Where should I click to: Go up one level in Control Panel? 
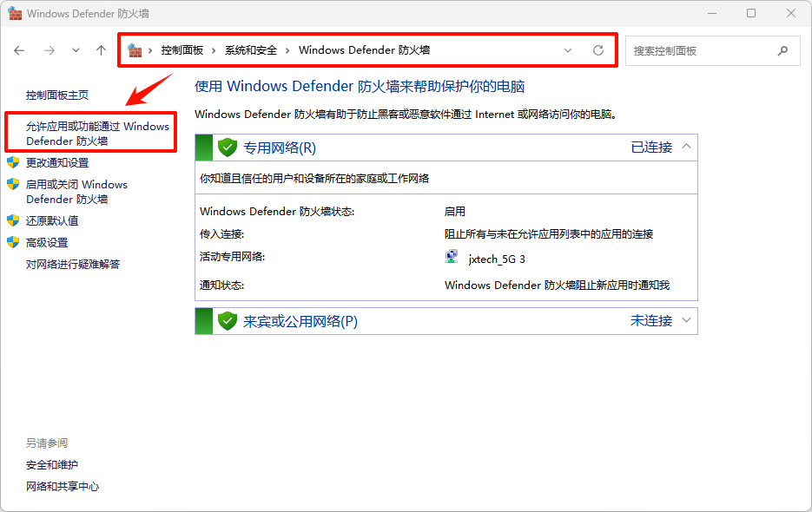pyautogui.click(x=100, y=50)
